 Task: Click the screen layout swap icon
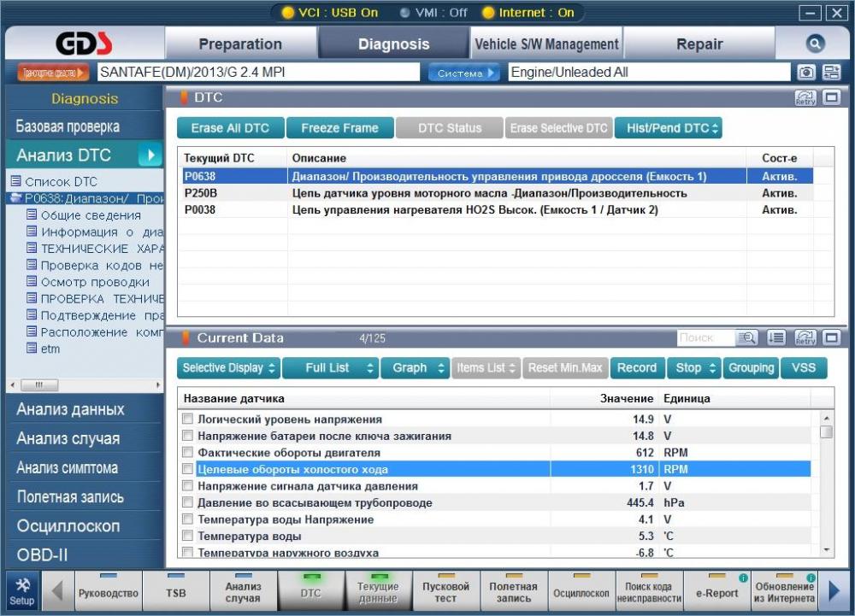coord(831,73)
